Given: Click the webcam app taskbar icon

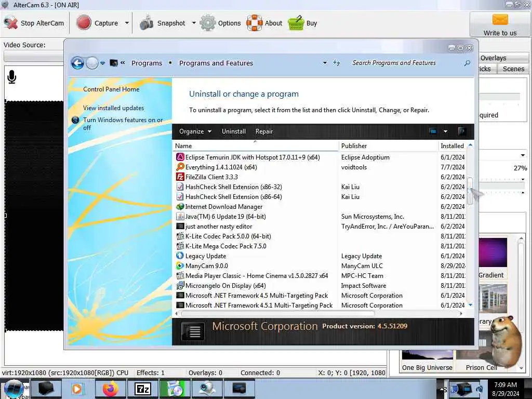Looking at the screenshot, I should 207,389.
